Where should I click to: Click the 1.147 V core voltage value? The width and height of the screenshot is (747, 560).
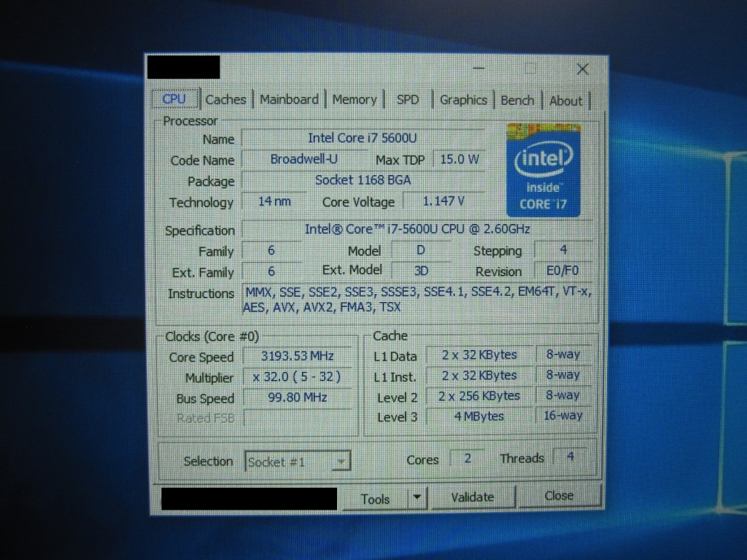point(444,201)
